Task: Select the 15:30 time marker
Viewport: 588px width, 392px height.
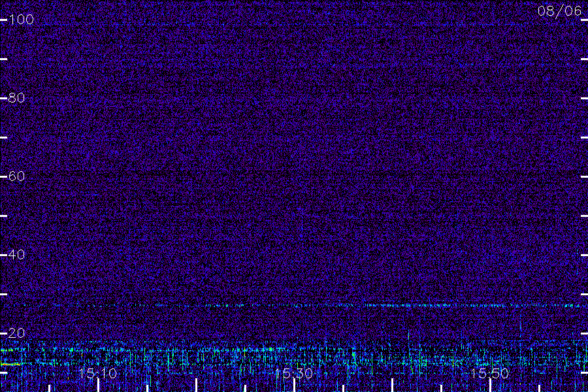Action: point(293,374)
